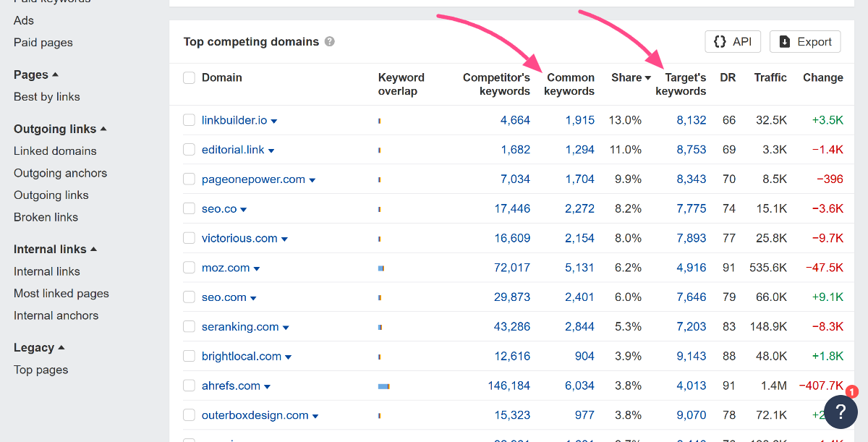Open Outgoing anchors in the sidebar
Screen dimensions: 868x442
coord(60,173)
